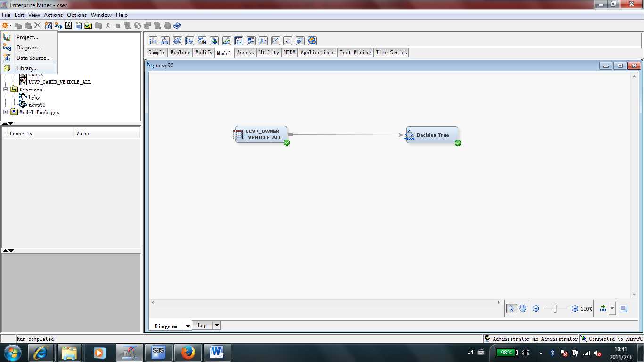644x362 pixels.
Task: Switch to the Explore tab
Action: tap(181, 52)
